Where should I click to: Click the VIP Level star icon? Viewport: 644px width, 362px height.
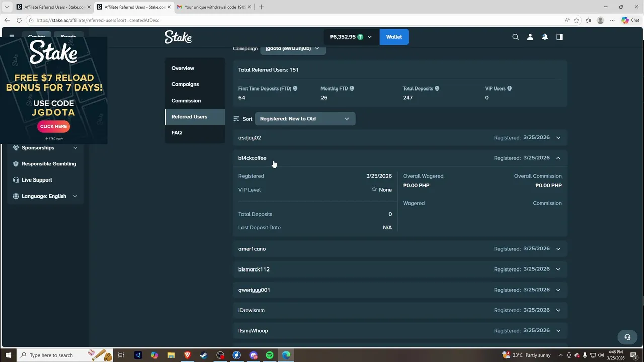click(x=374, y=189)
